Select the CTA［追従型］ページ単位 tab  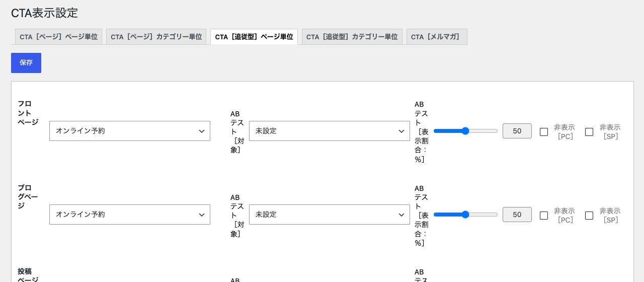(x=254, y=37)
